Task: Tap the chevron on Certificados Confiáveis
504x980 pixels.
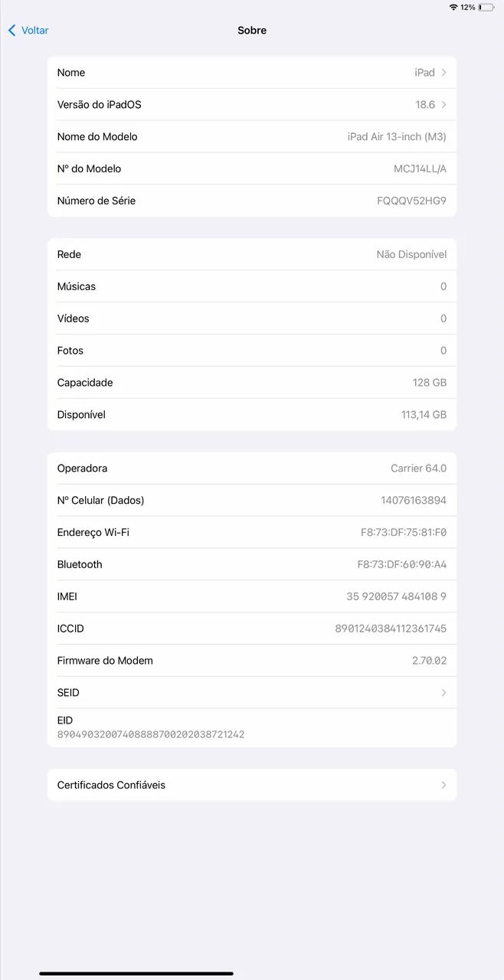Action: click(x=443, y=784)
